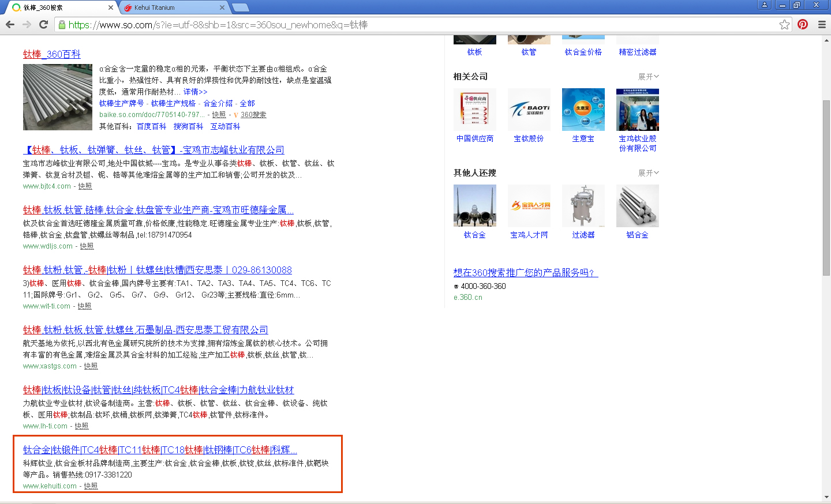Viewport: 831px width, 504px height.
Task: Click the Pinterest extension icon
Action: [x=803, y=24]
